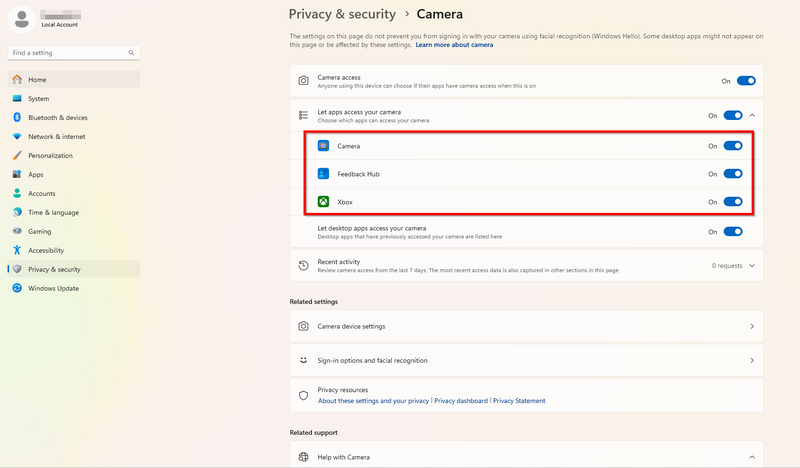Click the Accounts person icon

tap(17, 193)
